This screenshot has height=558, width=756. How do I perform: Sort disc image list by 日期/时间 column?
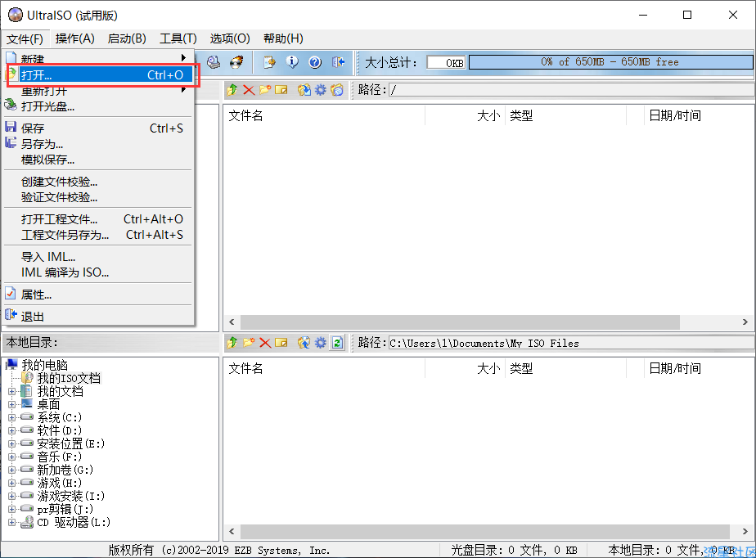tap(698, 115)
